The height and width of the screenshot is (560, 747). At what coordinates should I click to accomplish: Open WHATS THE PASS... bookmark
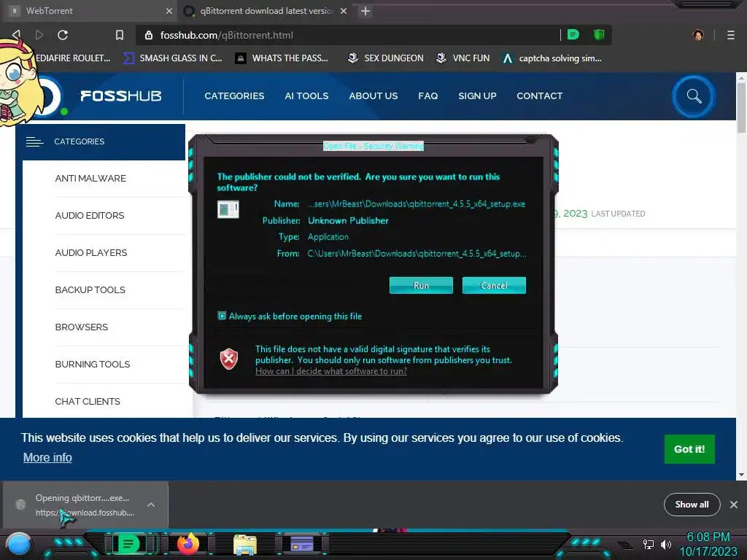click(x=282, y=58)
